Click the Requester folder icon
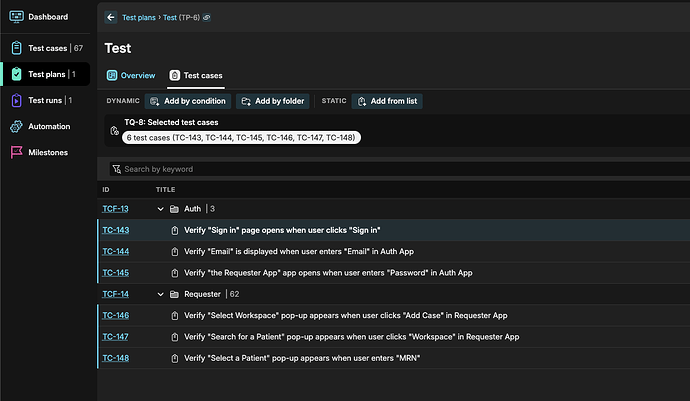The width and height of the screenshot is (690, 401). tap(175, 294)
